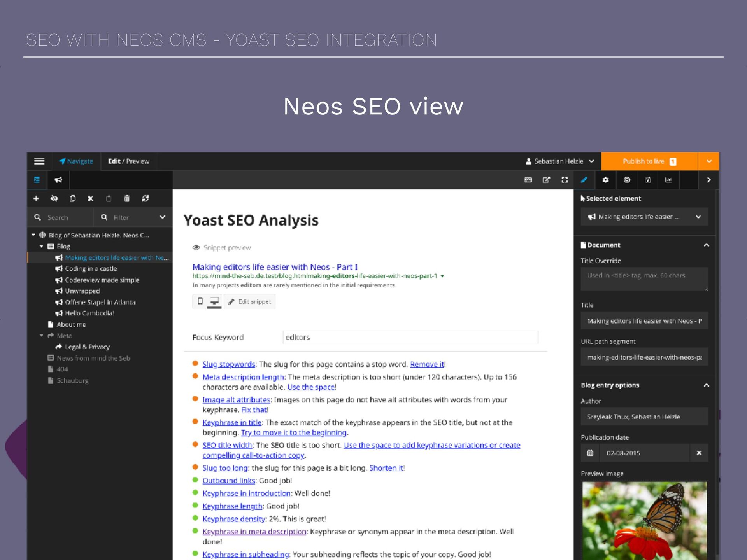The width and height of the screenshot is (747, 560).
Task: Open the Slug stopwords link
Action: 229,364
